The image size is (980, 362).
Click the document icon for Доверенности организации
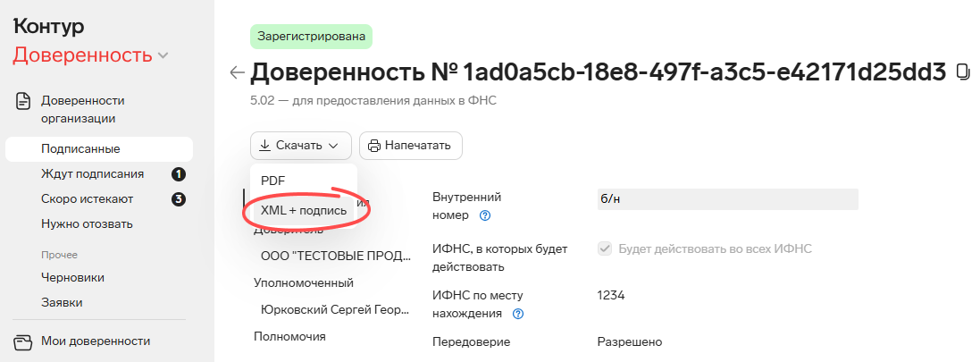23,101
